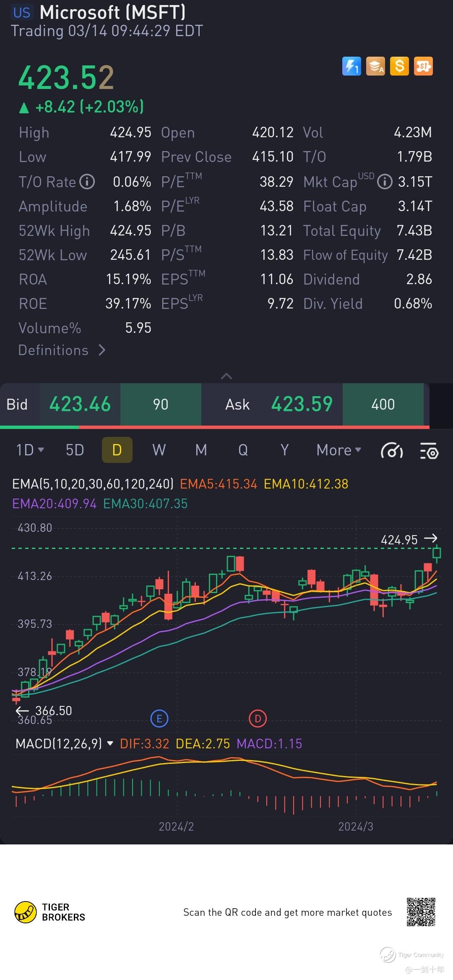Viewport: 453px width, 980px height.
Task: Tap the 52Wk High value 424.95
Action: coord(130,231)
